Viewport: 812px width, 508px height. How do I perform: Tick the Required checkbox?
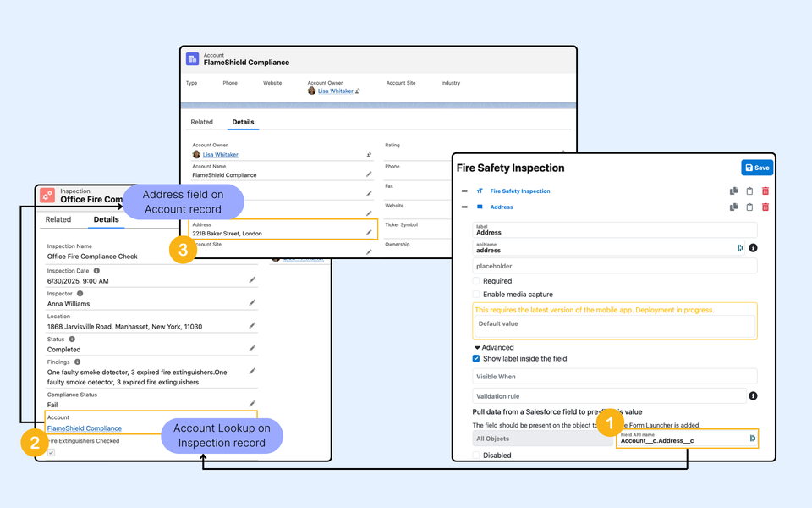[477, 281]
